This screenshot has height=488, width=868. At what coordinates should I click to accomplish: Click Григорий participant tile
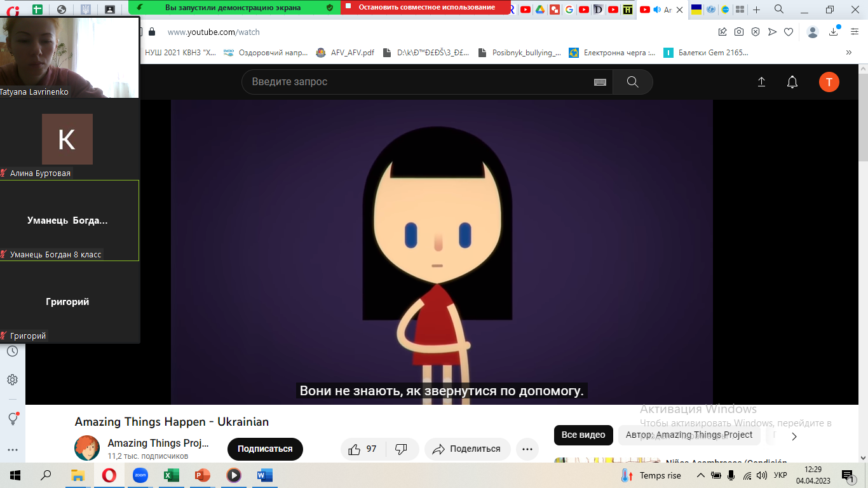pyautogui.click(x=69, y=302)
